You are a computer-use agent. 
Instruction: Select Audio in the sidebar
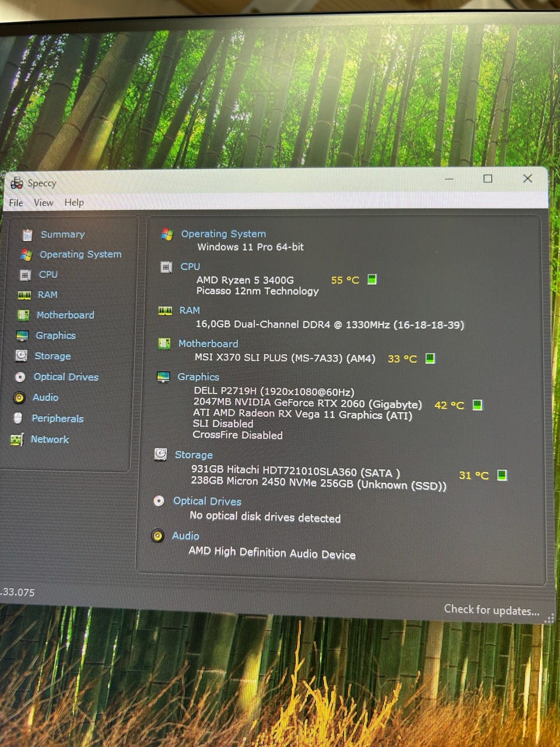(x=45, y=397)
